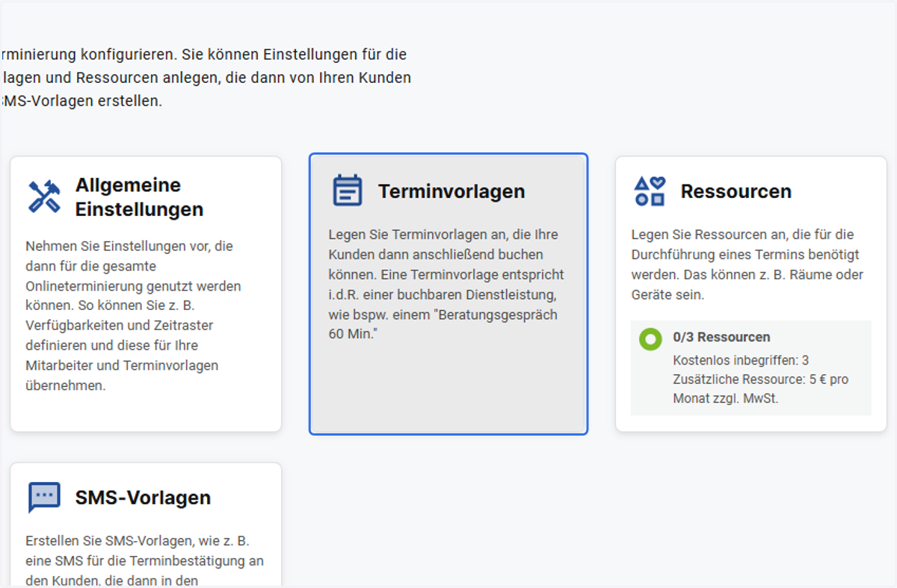Click the intro text about Onlineterminierung konfigurieren
The image size is (897, 588).
point(206,78)
